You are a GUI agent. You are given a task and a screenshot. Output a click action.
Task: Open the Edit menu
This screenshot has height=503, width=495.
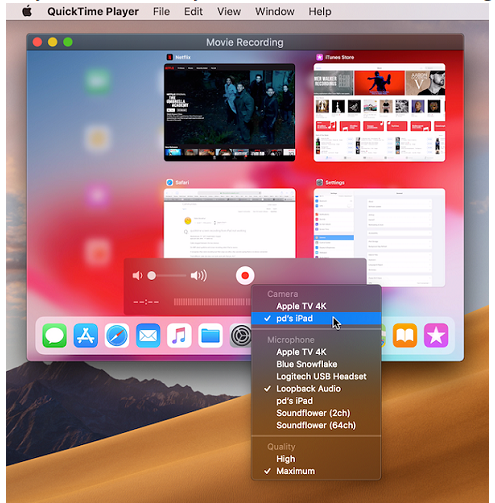(193, 11)
